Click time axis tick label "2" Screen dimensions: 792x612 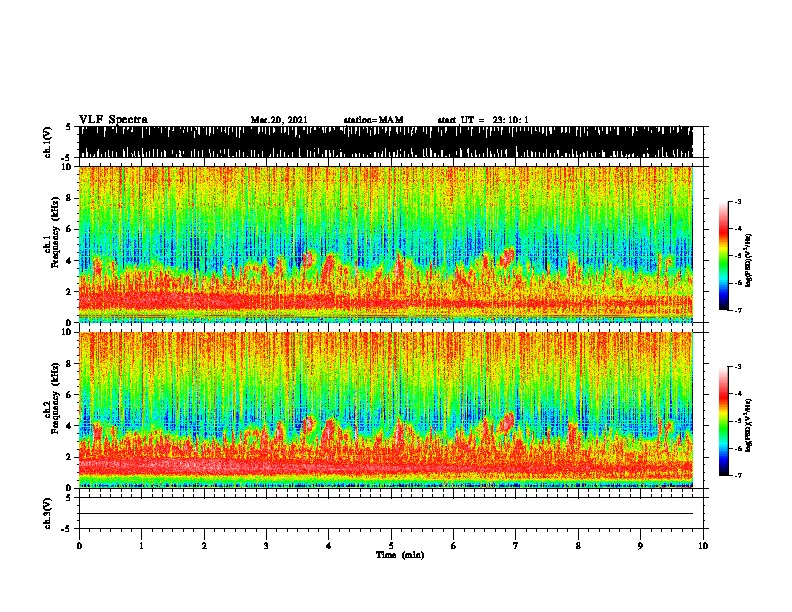click(204, 546)
